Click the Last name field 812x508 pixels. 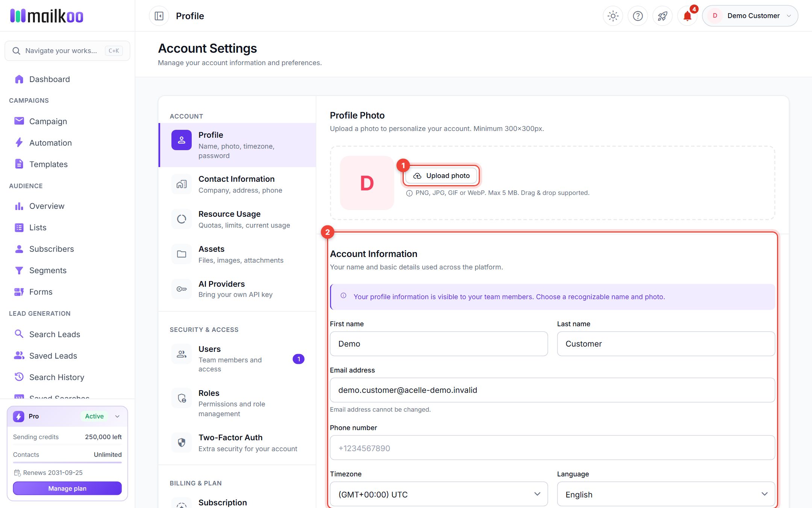point(666,344)
